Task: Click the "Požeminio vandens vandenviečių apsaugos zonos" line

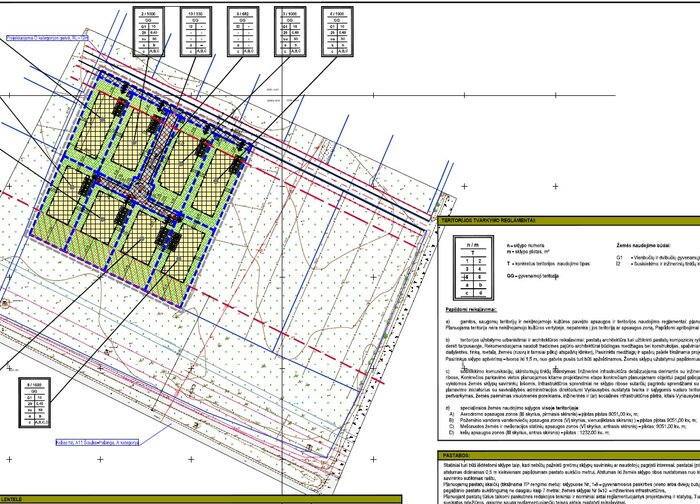Action: (574, 421)
